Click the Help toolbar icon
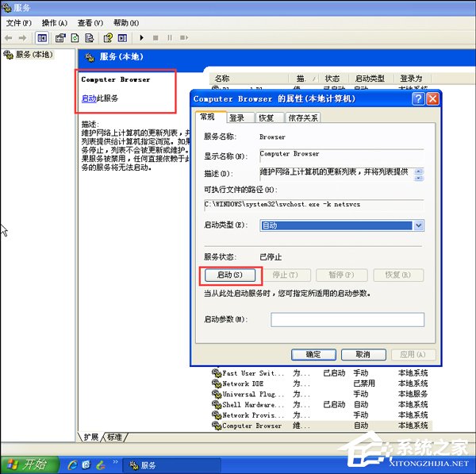This screenshot has width=476, height=474. [x=108, y=37]
